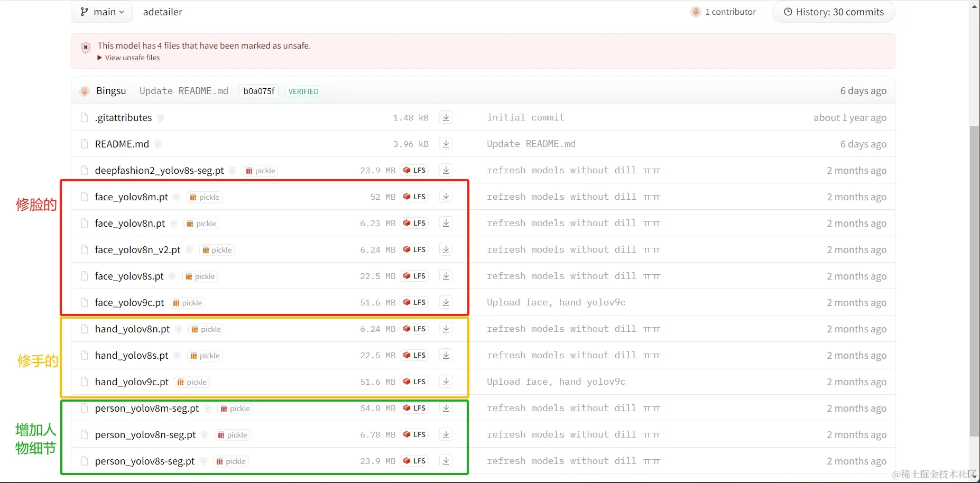This screenshot has width=980, height=483.
Task: Click the scrollbar down arrow
Action: pos(975,477)
